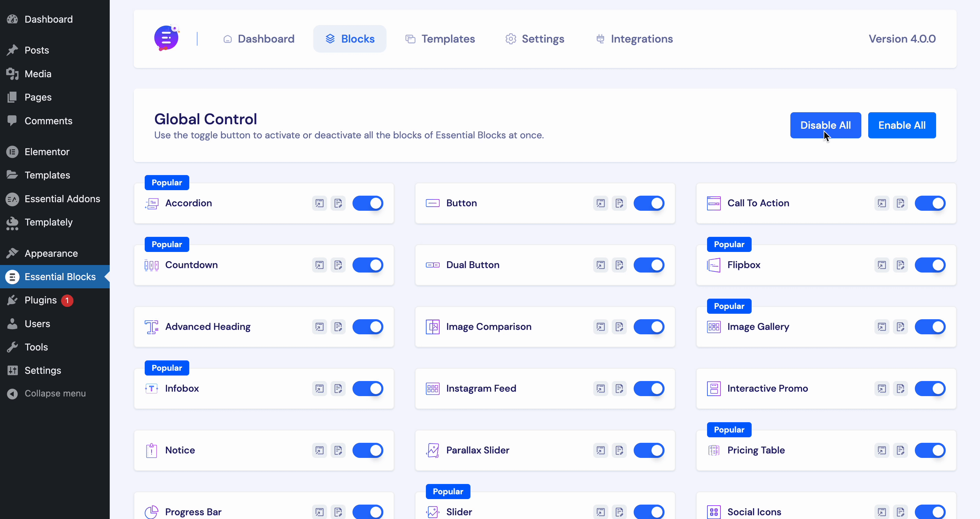Expand the Infobox block settings

click(x=320, y=389)
